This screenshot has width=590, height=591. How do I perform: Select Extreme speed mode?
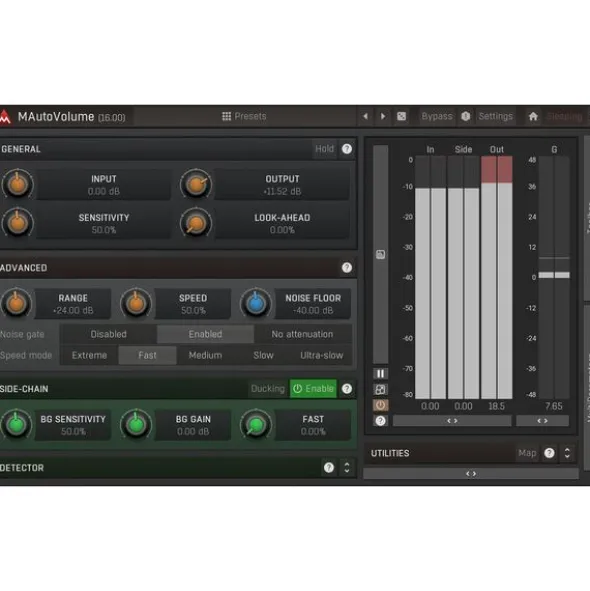(x=89, y=355)
